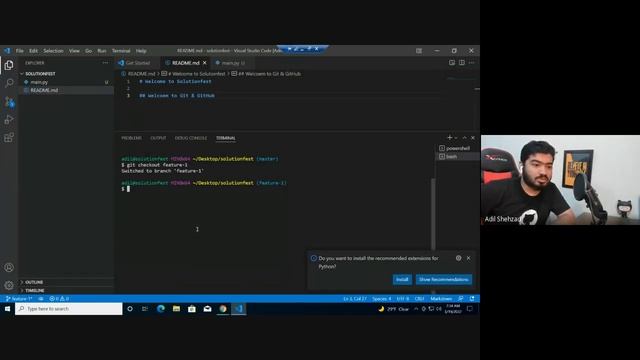
Task: Close the README.md editor tab
Action: coord(205,63)
